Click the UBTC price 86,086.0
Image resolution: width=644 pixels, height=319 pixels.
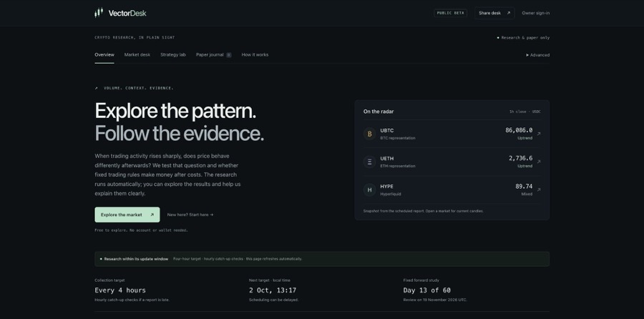click(x=519, y=130)
